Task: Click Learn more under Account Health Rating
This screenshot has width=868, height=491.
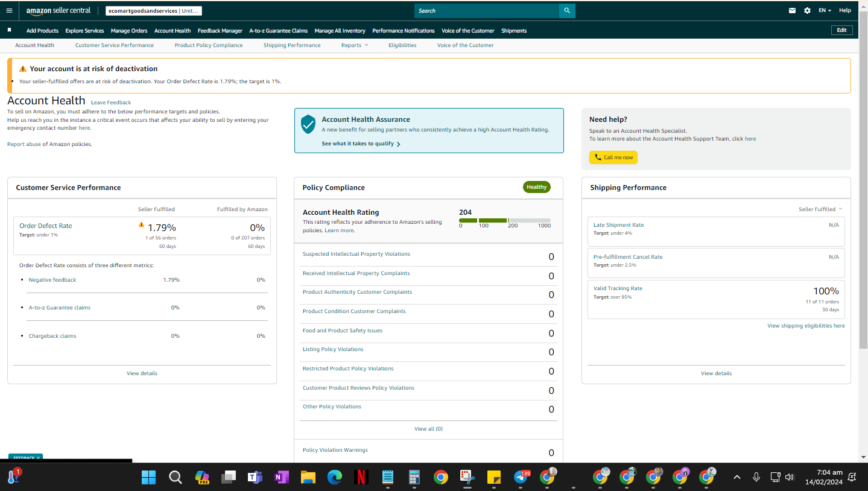Action: (x=339, y=230)
